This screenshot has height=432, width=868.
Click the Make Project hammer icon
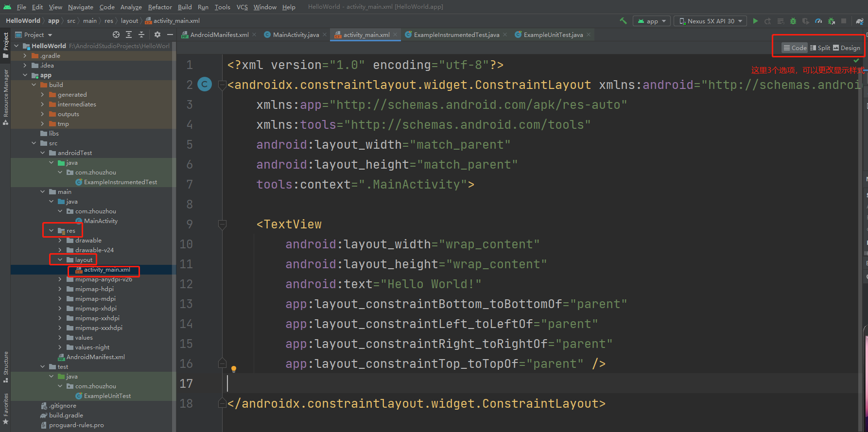point(623,21)
